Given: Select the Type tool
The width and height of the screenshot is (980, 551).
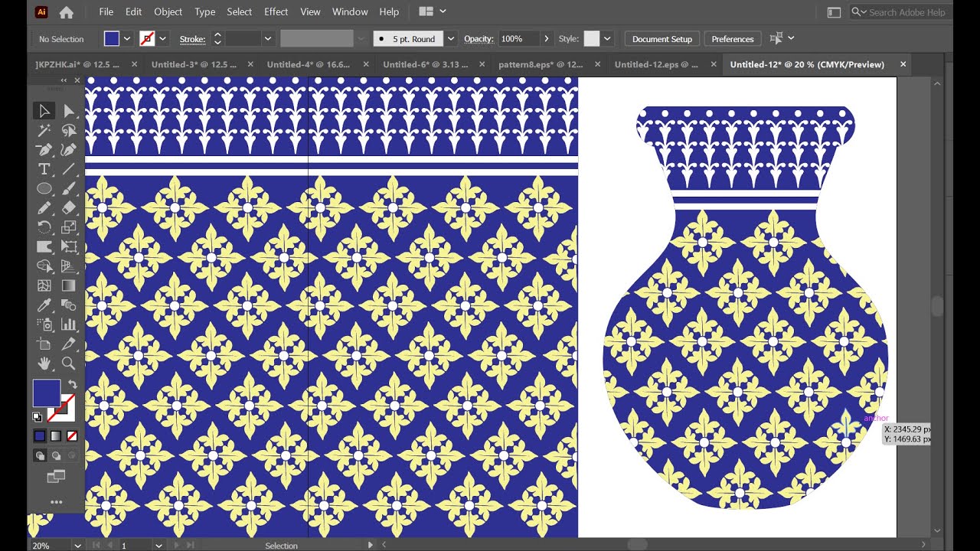Looking at the screenshot, I should [x=44, y=169].
